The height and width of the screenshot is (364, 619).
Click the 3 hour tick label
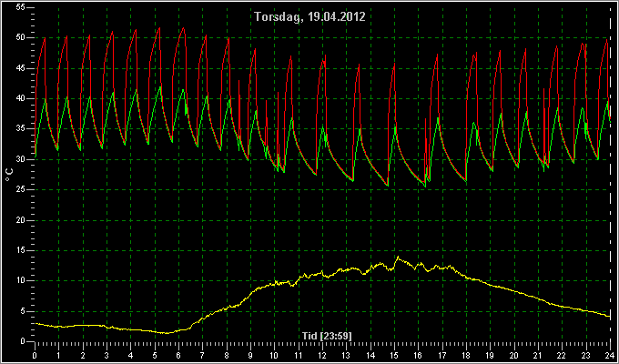[x=107, y=355]
